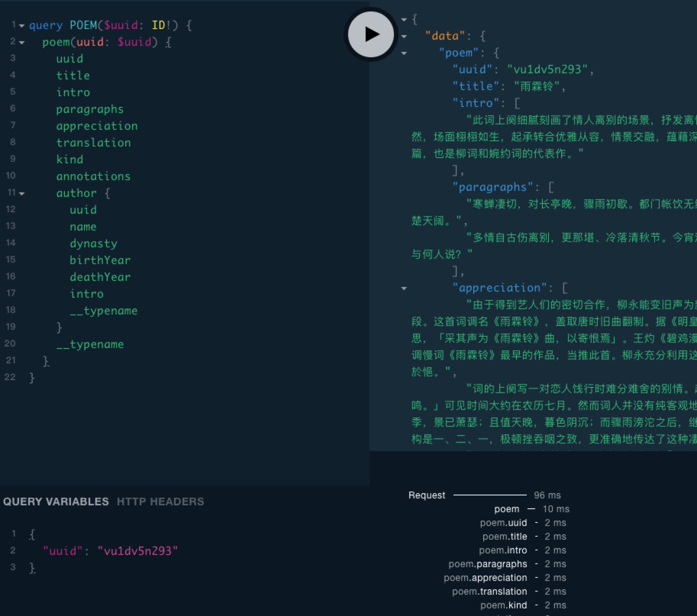Image resolution: width=697 pixels, height=616 pixels.
Task: Select the annotations field in the query editor
Action: 93,176
